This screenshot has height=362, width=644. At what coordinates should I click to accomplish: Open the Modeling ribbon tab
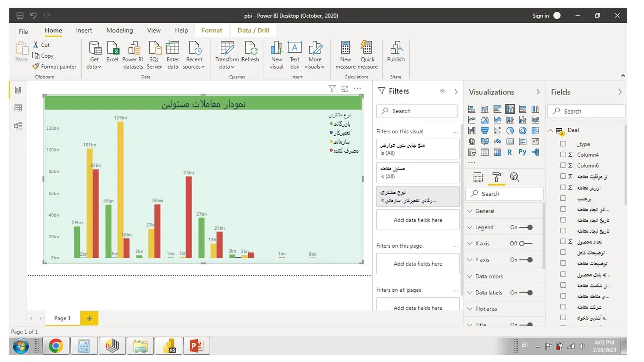point(120,30)
